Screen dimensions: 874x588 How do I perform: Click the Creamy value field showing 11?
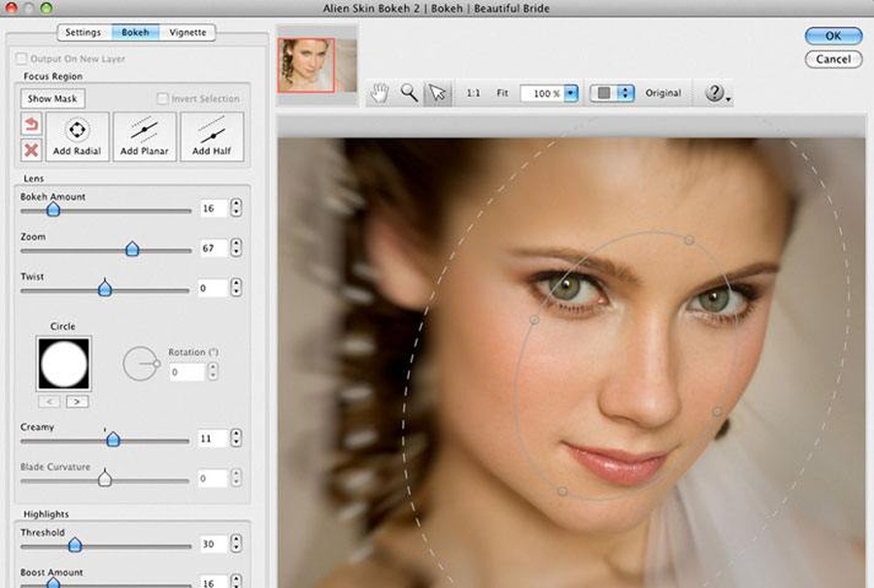point(214,439)
